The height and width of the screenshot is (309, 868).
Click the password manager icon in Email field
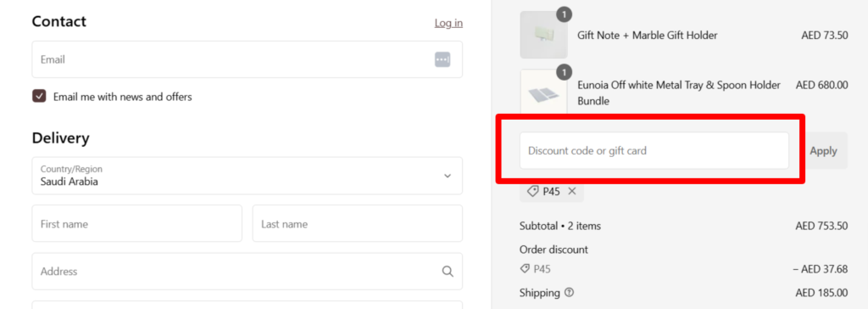pos(442,59)
